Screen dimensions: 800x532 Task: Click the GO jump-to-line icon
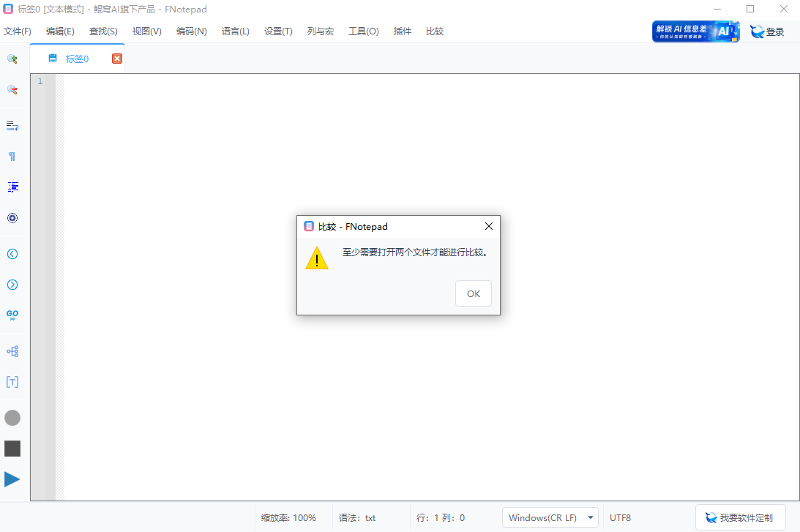click(x=12, y=315)
